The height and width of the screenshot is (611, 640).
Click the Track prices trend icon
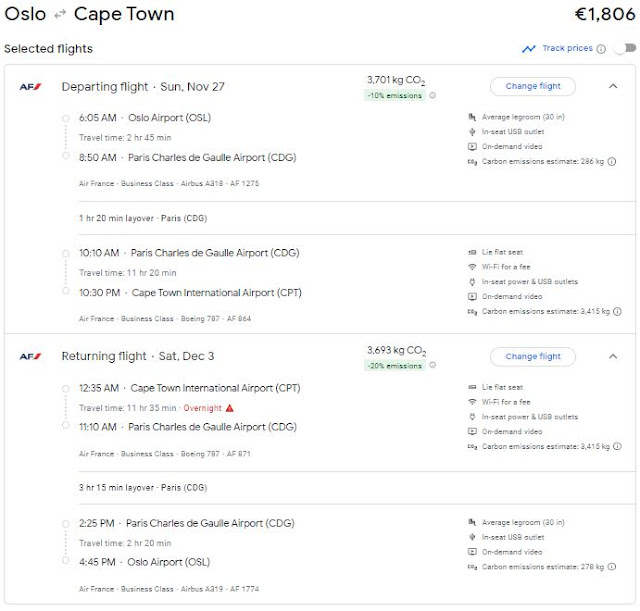point(528,49)
